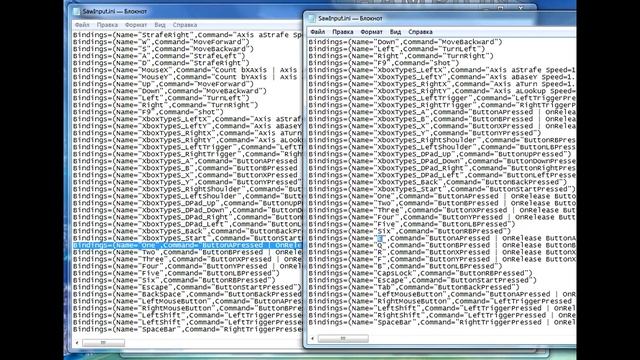The width and height of the screenshot is (640, 360).
Task: Click "XboxTypeS_Start" line in left window
Action: [187, 238]
